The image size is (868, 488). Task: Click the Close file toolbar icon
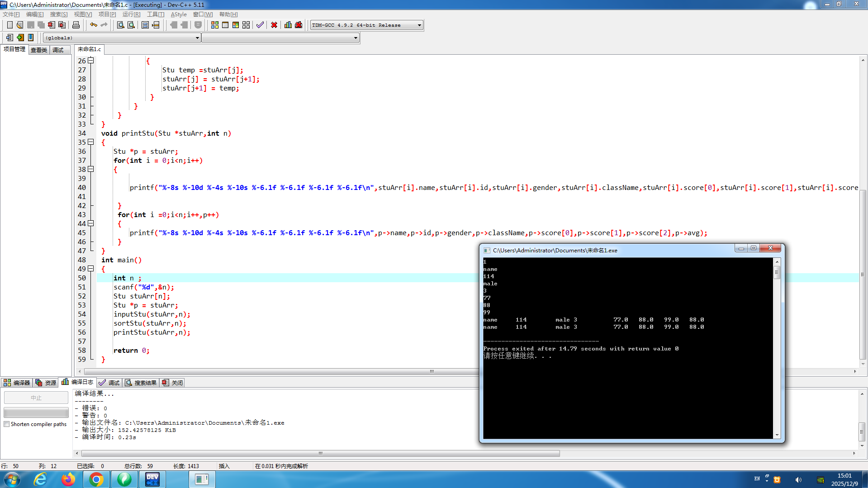coord(52,25)
